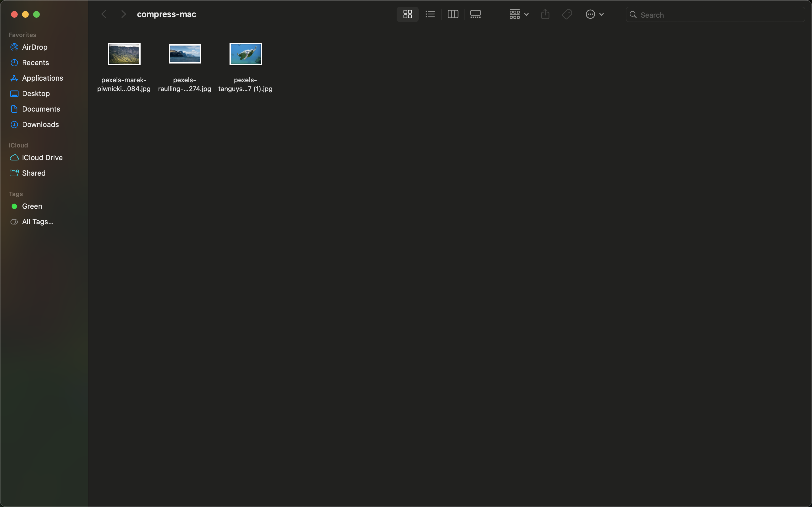Open the pexels-tanguys...7 (1).jpg image
The height and width of the screenshot is (507, 812).
click(x=245, y=54)
